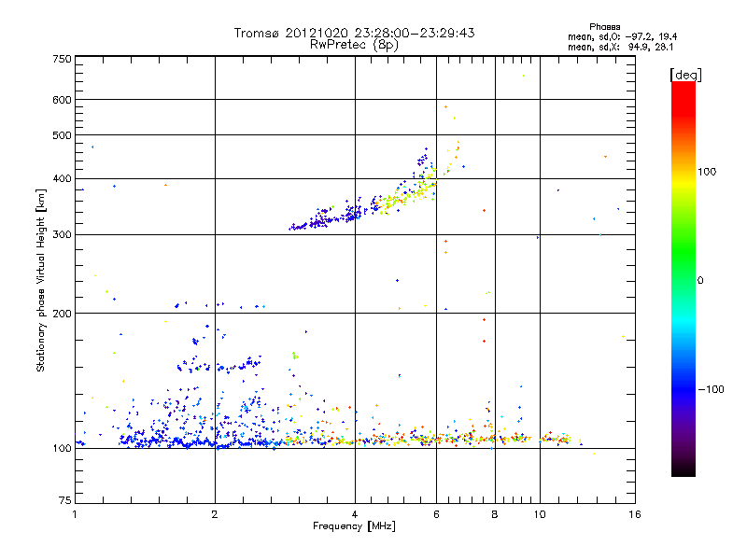The width and height of the screenshot is (747, 560).
Task: Click the black bottom of the colorbar
Action: [684, 469]
